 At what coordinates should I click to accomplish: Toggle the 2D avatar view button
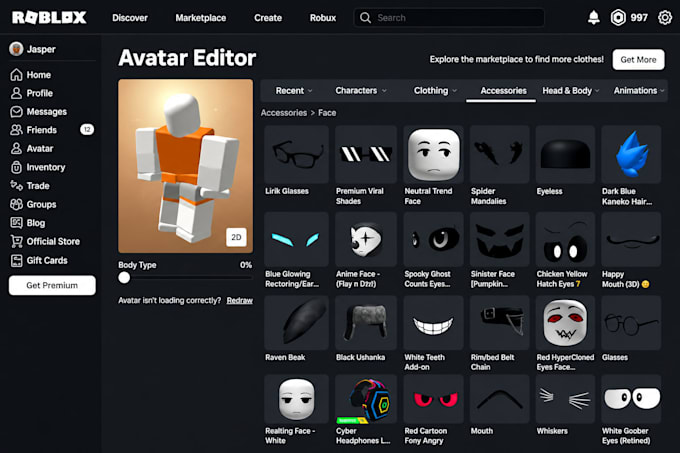click(x=236, y=237)
